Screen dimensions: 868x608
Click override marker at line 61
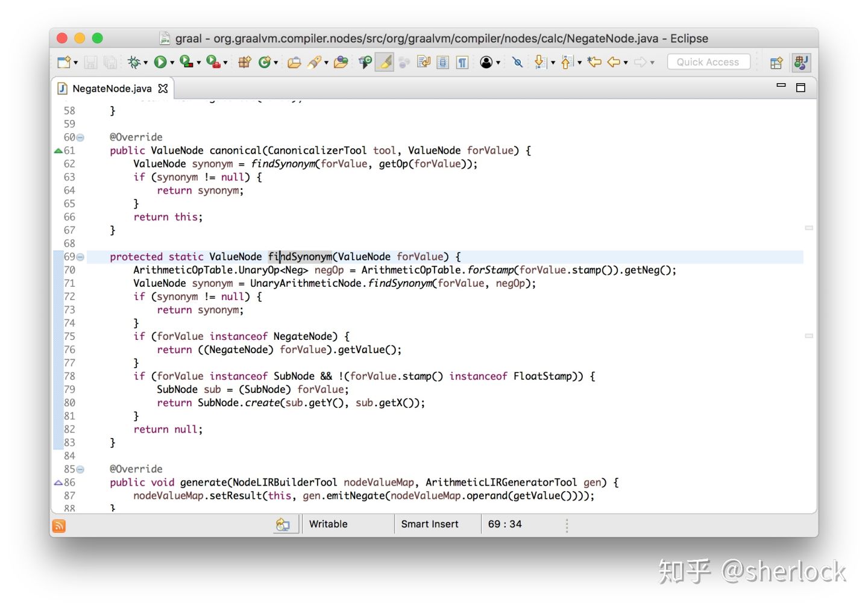pos(58,151)
